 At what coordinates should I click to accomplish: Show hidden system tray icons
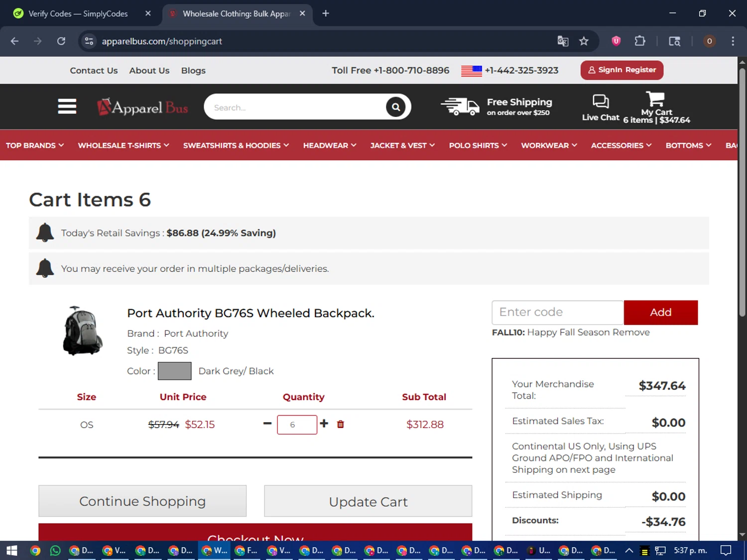pos(629,551)
